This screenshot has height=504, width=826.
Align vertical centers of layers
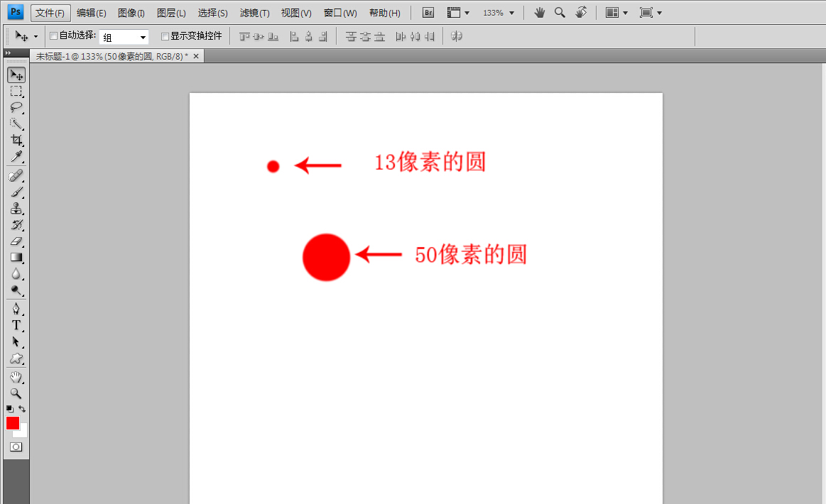[259, 36]
